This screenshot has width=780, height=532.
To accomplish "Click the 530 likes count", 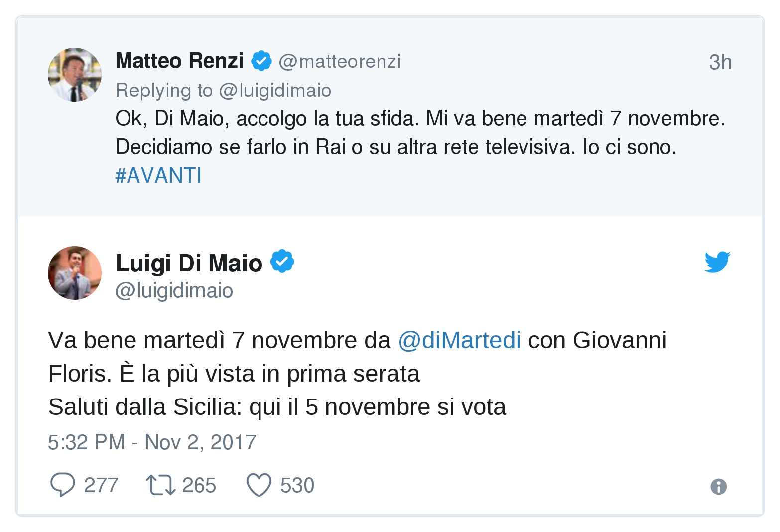I will click(297, 485).
